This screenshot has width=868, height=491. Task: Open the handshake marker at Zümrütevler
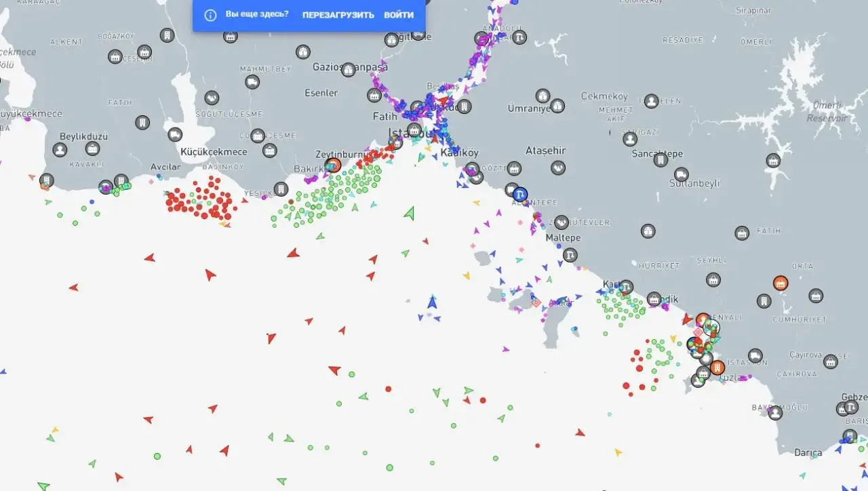click(x=561, y=222)
